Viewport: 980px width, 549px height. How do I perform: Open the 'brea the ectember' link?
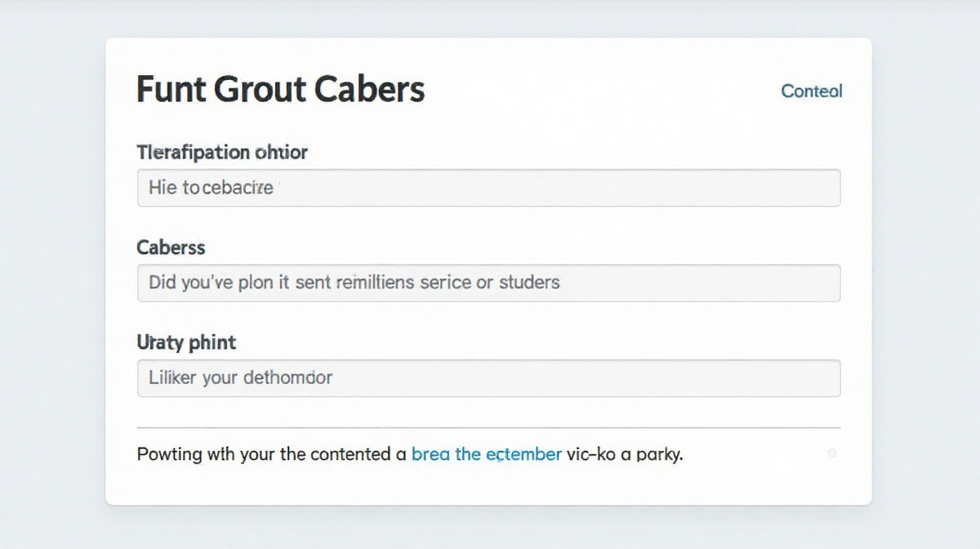coord(486,453)
